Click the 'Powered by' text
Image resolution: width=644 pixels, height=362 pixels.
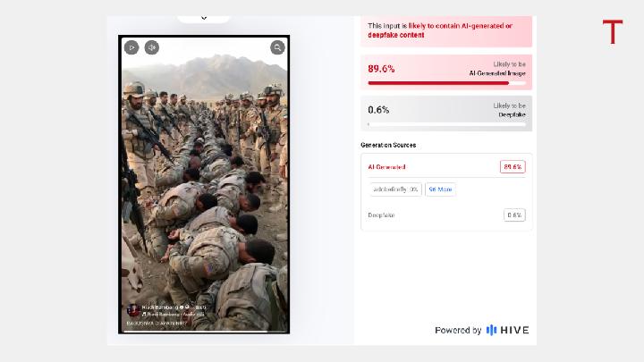pyautogui.click(x=458, y=331)
